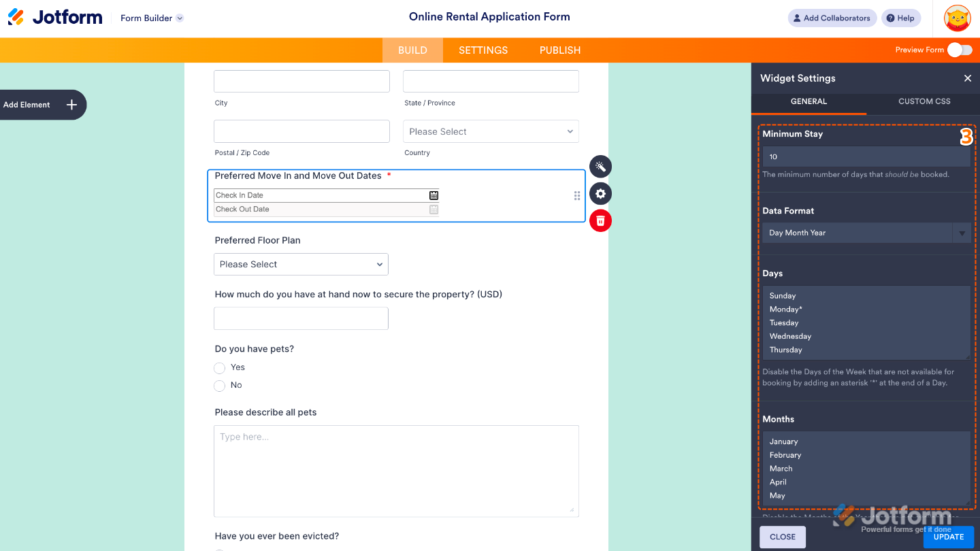Delete the Move In dates field via trash icon
The width and height of the screenshot is (980, 551).
(600, 220)
